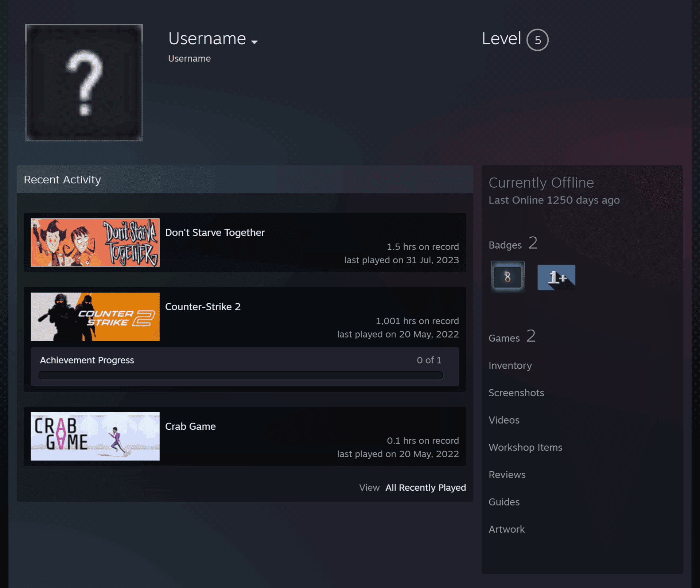Open the Crab Game banner image
Viewport: 700px width, 588px height.
(x=95, y=436)
